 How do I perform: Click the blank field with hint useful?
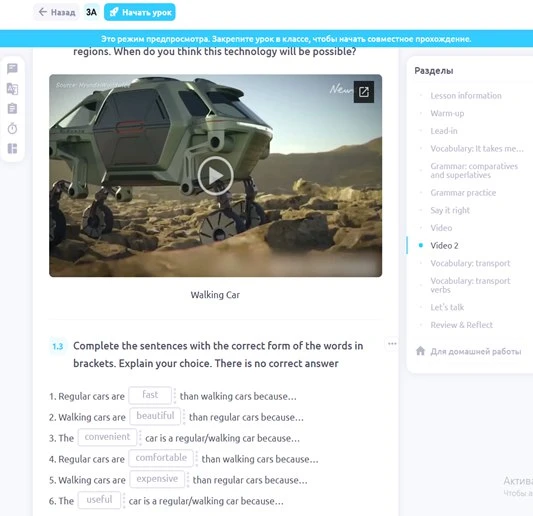[x=99, y=500]
